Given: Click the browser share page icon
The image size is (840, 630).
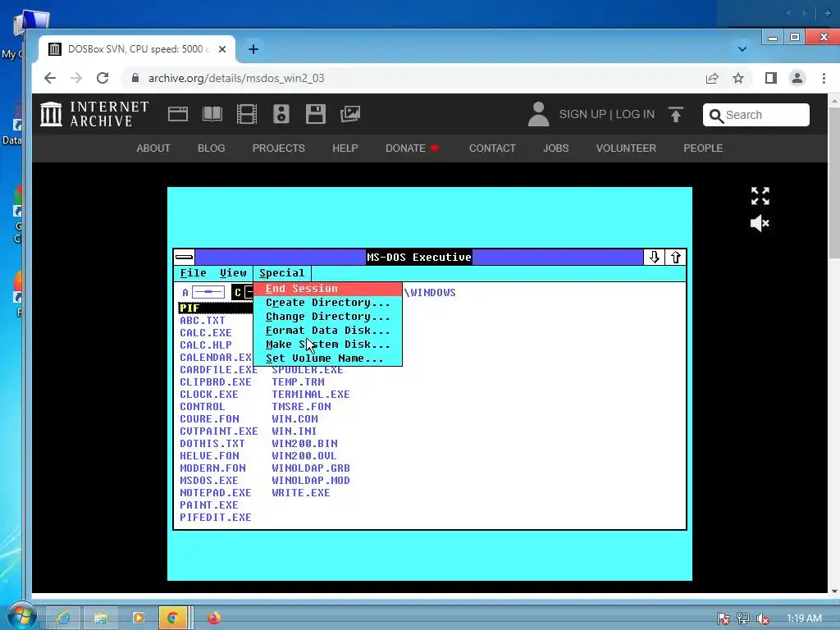Looking at the screenshot, I should (x=712, y=78).
